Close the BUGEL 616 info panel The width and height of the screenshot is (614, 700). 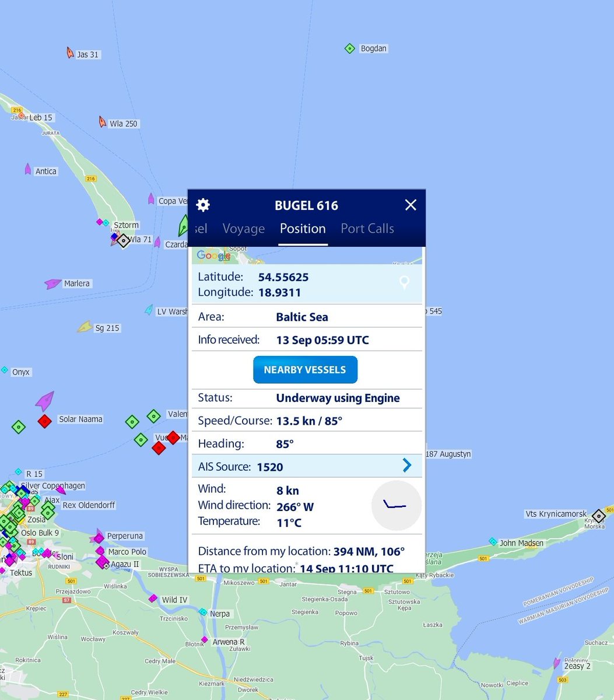[x=410, y=205]
